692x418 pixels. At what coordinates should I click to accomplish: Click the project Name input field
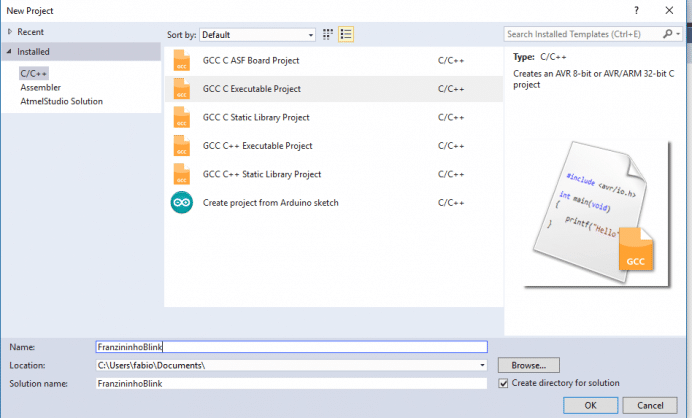coord(292,347)
